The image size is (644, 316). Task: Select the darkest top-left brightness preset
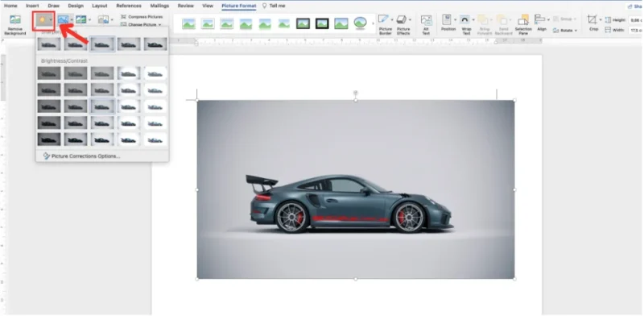click(49, 73)
